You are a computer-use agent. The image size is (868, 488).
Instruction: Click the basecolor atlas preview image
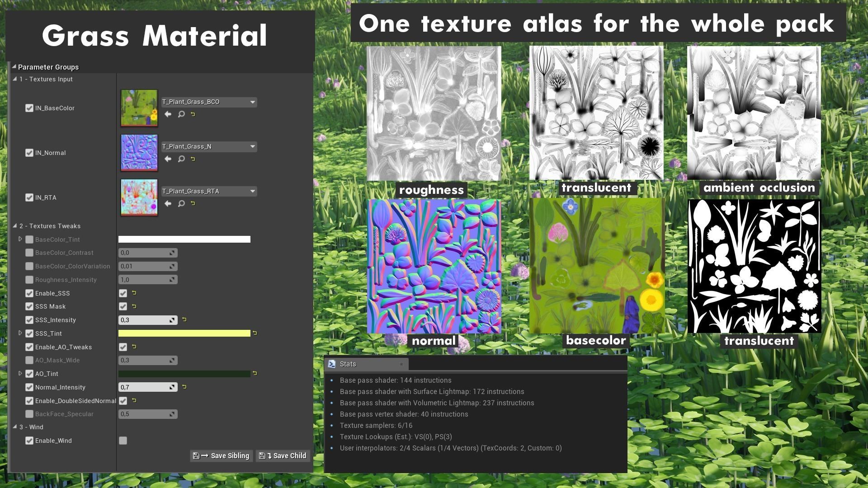click(597, 266)
